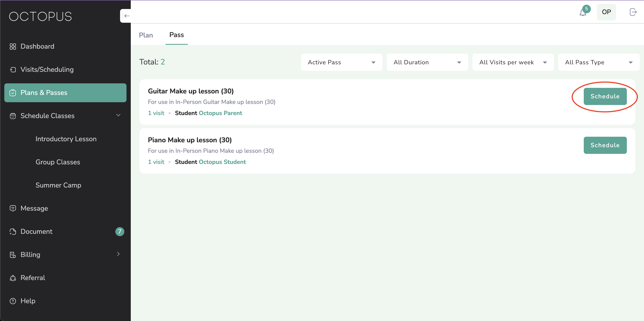Viewport: 644px width, 321px height.
Task: Click the OP user avatar
Action: click(606, 12)
